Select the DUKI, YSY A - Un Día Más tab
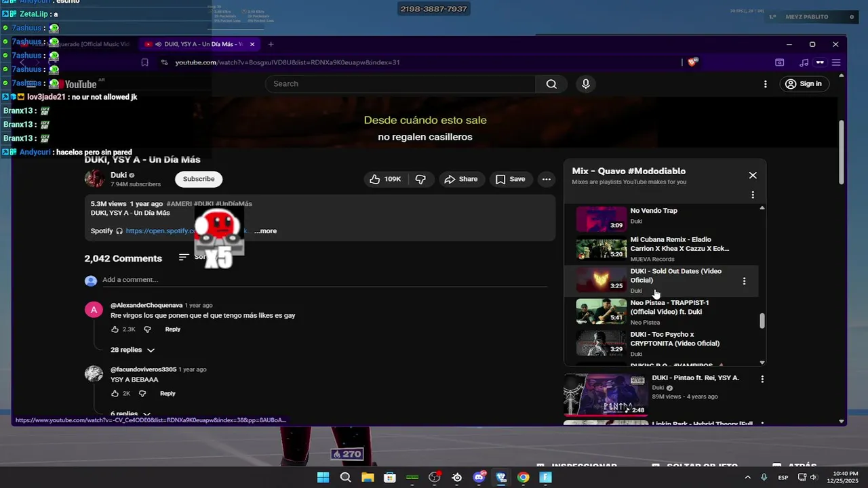 coord(199,44)
